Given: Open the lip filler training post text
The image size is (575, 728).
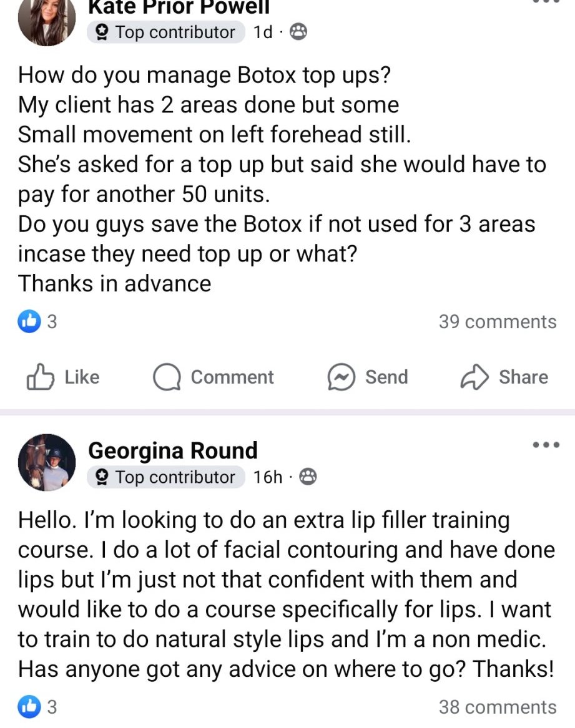Looking at the screenshot, I should pyautogui.click(x=285, y=594).
